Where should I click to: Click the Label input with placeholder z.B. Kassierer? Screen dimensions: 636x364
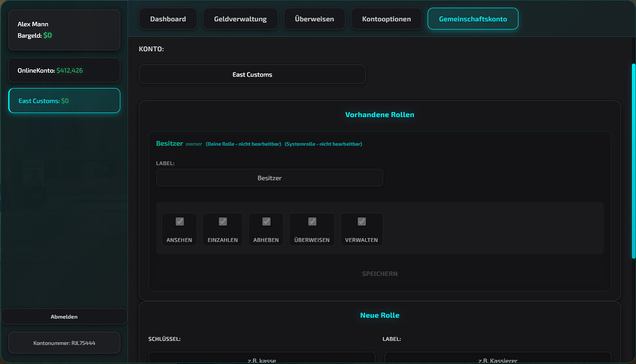[x=498, y=358]
